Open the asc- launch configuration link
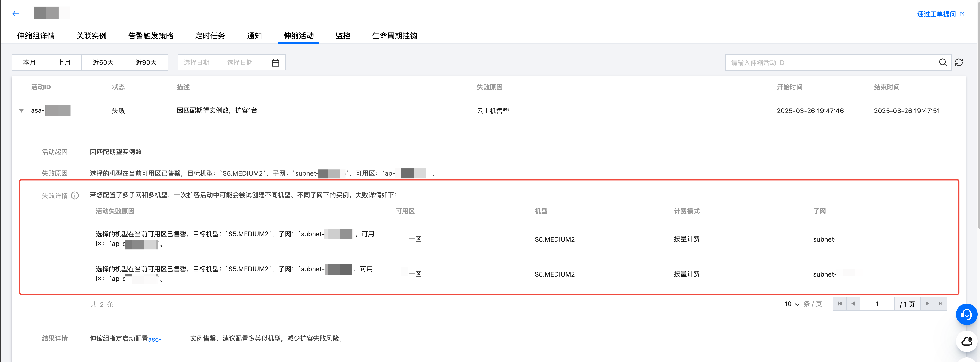The width and height of the screenshot is (980, 362). pyautogui.click(x=155, y=339)
